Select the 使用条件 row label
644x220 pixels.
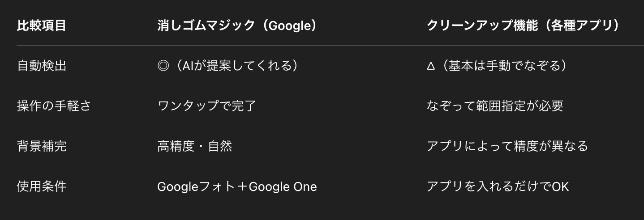[41, 186]
